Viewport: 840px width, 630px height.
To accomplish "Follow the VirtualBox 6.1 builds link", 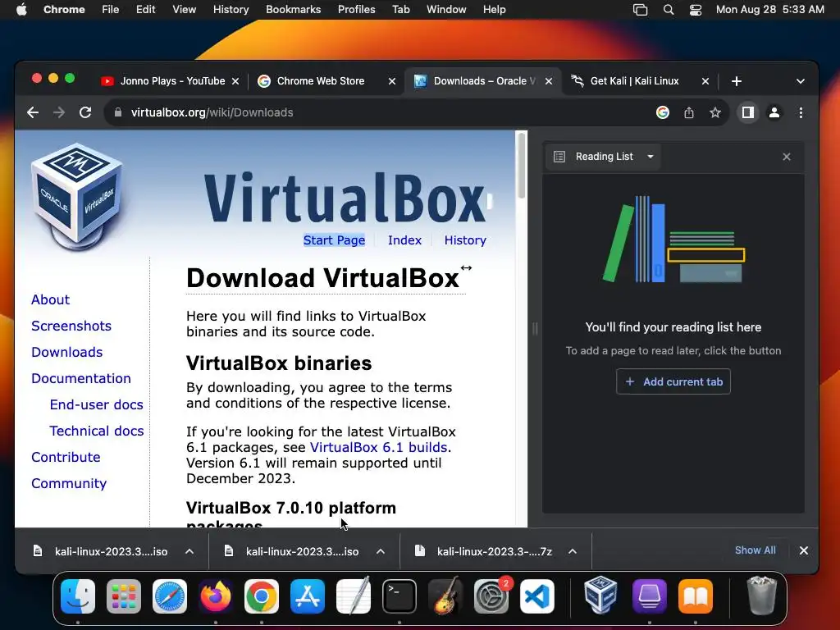I will pos(379,447).
